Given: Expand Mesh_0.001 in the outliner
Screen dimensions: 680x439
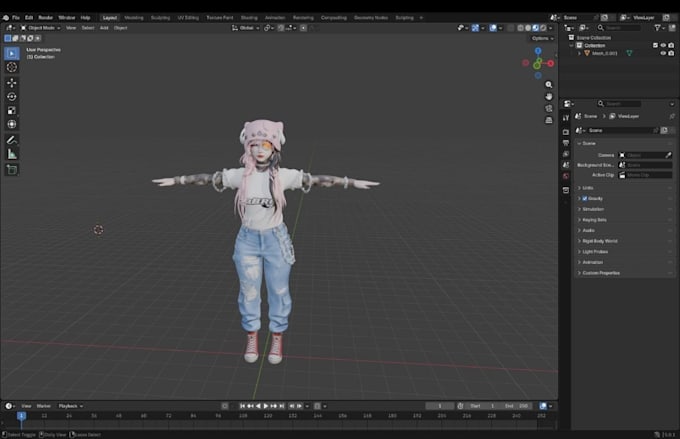Looking at the screenshot, I should point(579,53).
